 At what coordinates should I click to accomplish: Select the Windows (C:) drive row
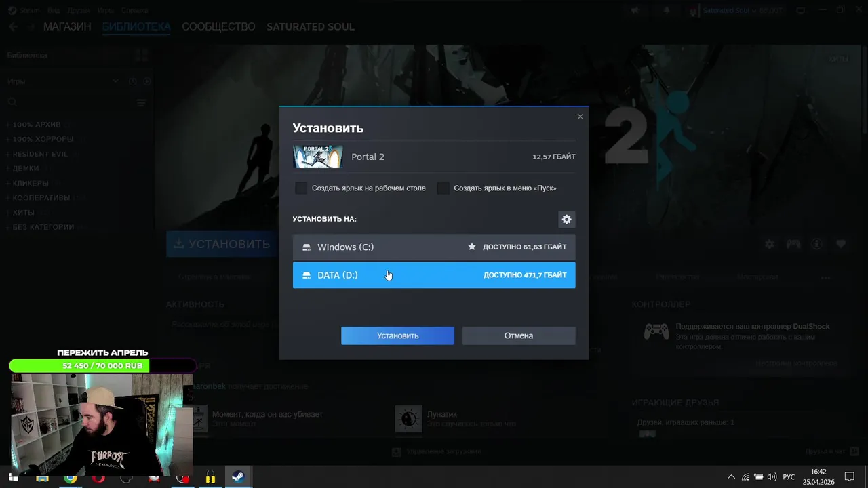coord(434,247)
